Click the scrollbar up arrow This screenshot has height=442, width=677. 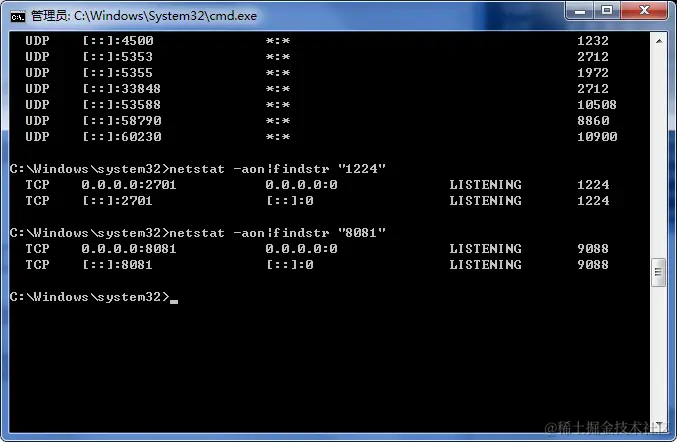pyautogui.click(x=659, y=41)
